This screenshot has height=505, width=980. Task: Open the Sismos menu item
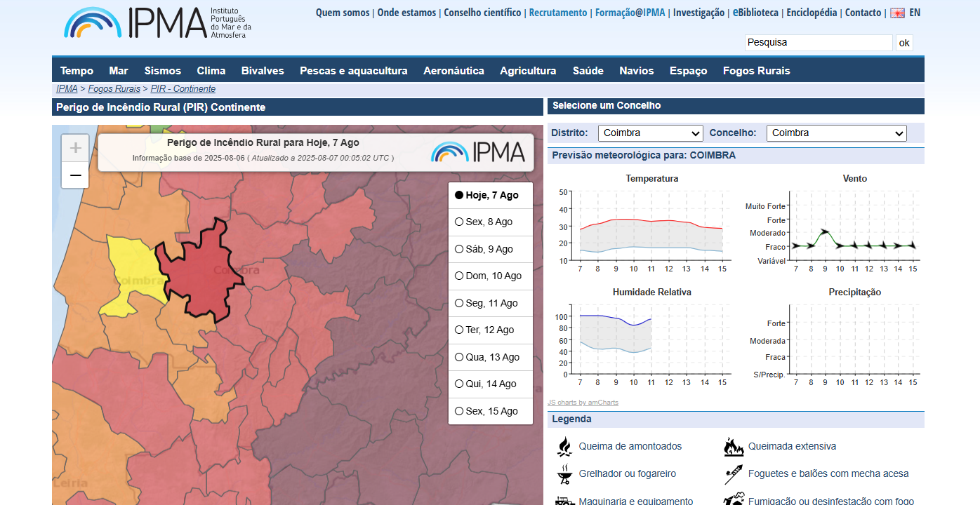coord(163,71)
